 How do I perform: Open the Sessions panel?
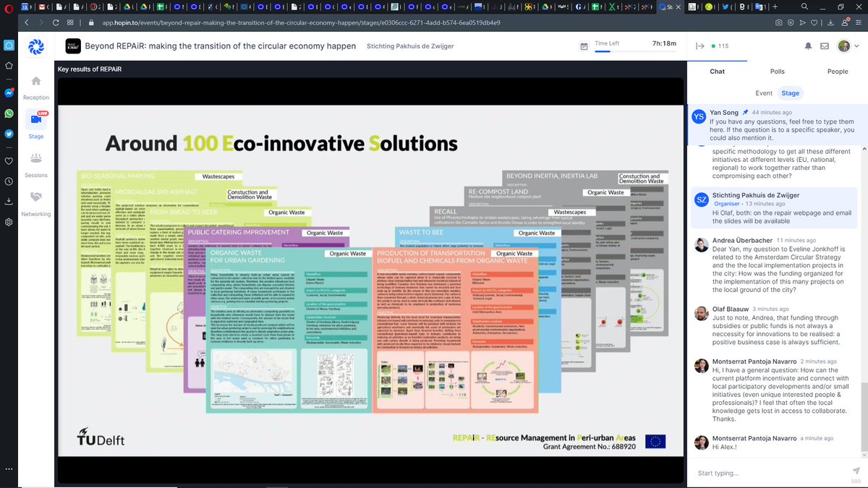coord(35,167)
